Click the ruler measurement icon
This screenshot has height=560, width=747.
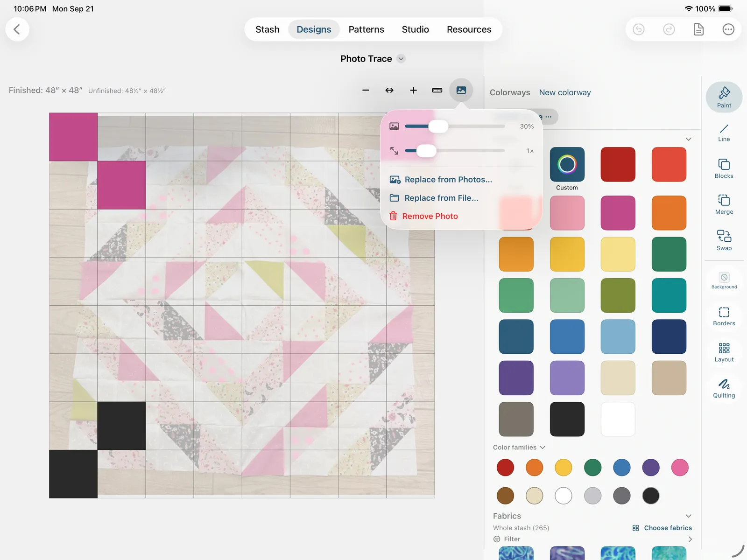[437, 90]
